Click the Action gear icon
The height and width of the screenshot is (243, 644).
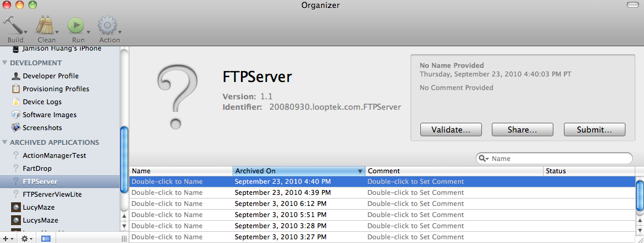click(108, 25)
